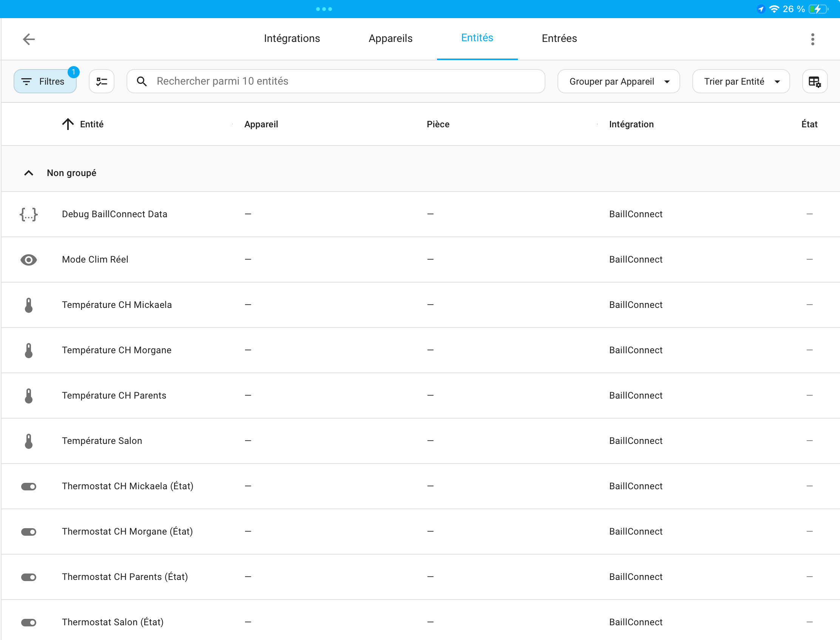Screen dimensions: 840x640
Task: Open Thermostat CH Parents (État) entity
Action: (125, 577)
